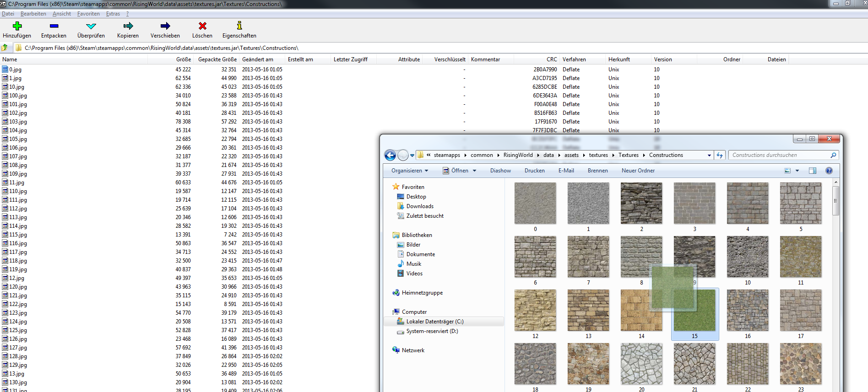
Task: Click the blue Entpacken minus icon
Action: click(54, 26)
